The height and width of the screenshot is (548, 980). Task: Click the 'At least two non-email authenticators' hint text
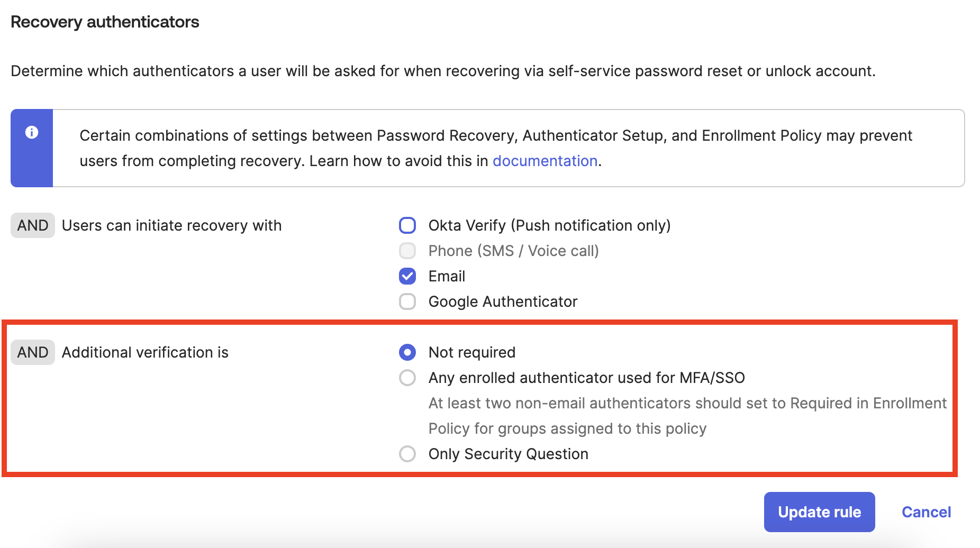tap(687, 403)
